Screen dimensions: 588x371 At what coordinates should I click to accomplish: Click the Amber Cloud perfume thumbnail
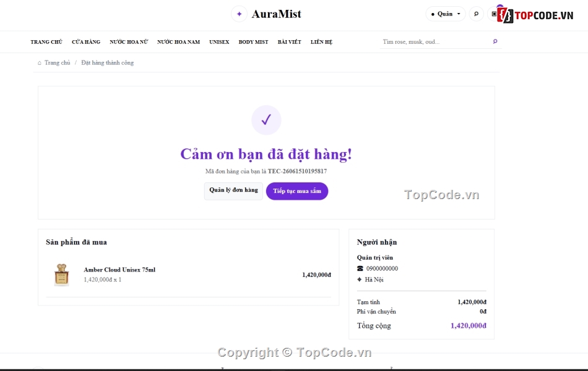(62, 275)
